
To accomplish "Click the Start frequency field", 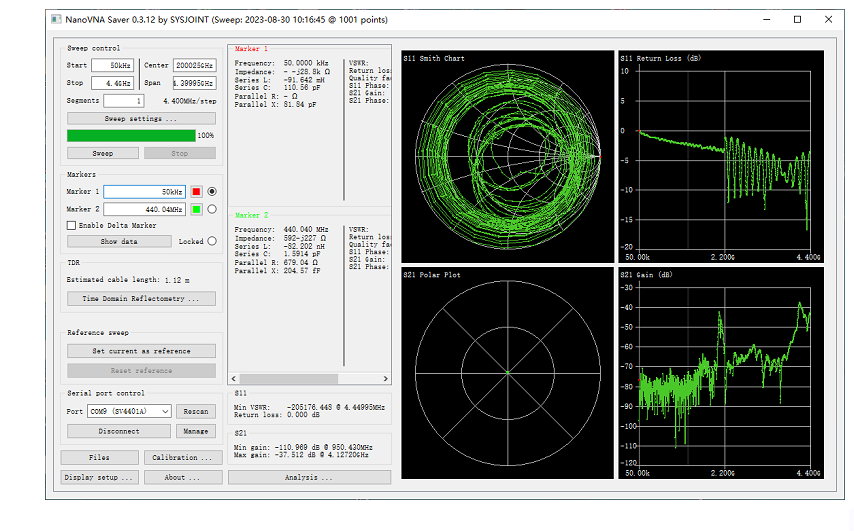I will [x=112, y=65].
